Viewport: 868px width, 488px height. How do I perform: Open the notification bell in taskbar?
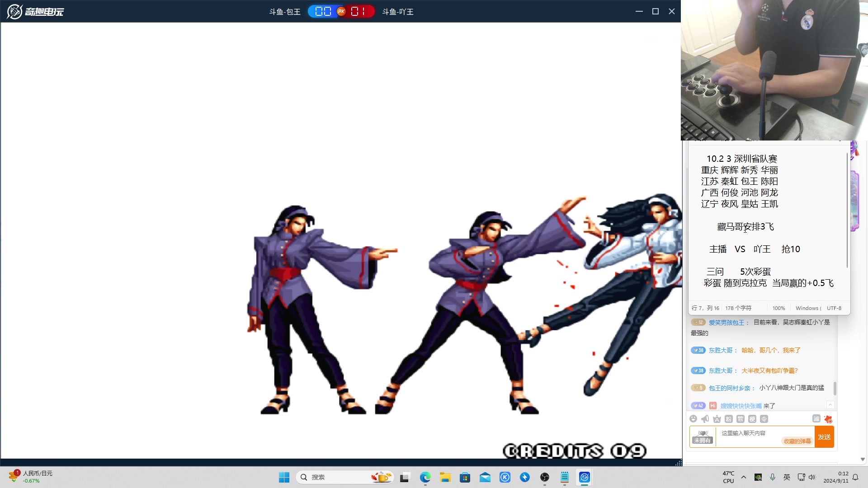(x=855, y=477)
